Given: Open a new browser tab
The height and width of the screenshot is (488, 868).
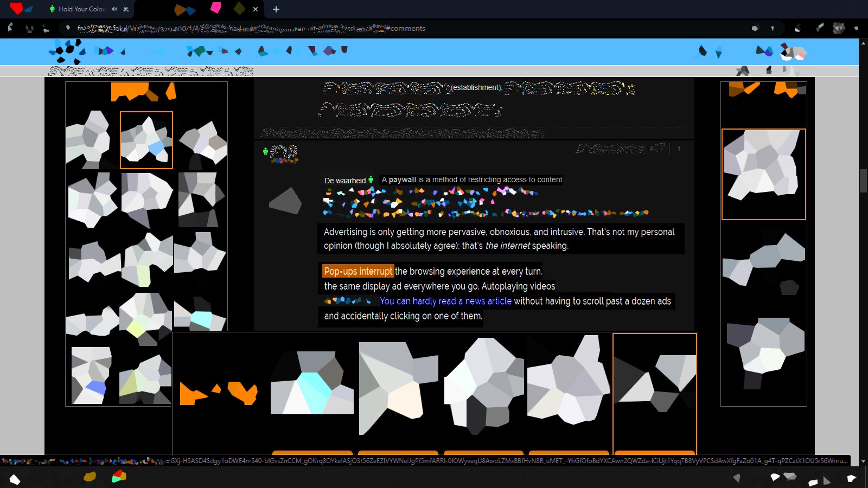Looking at the screenshot, I should (x=276, y=9).
